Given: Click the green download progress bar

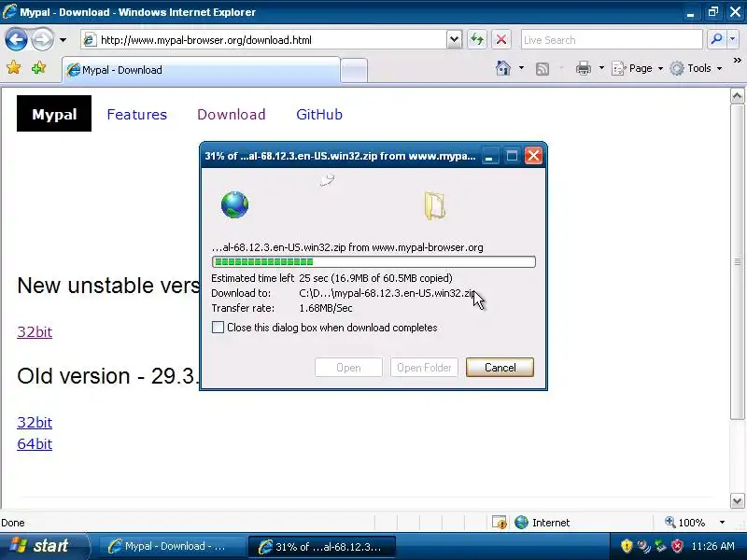Looking at the screenshot, I should pyautogui.click(x=374, y=261).
